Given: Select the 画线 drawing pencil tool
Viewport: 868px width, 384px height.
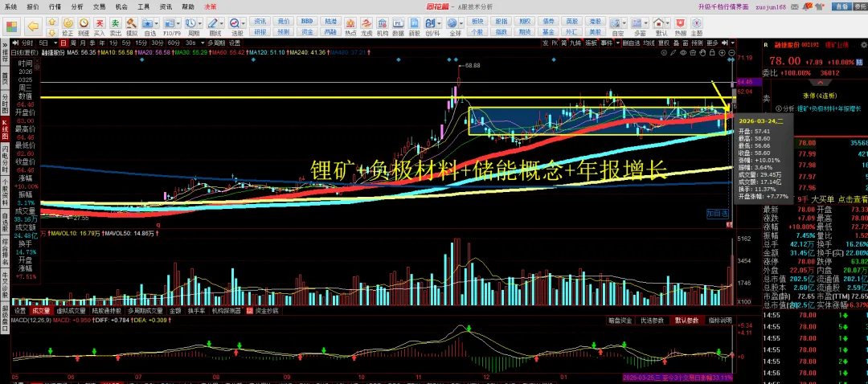Looking at the screenshot, I should (212, 23).
